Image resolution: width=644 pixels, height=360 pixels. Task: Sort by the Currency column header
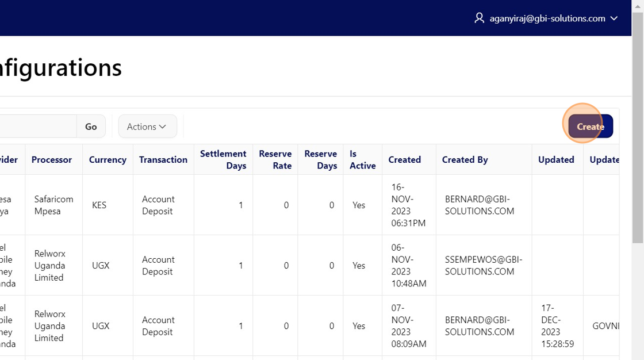[x=108, y=160]
